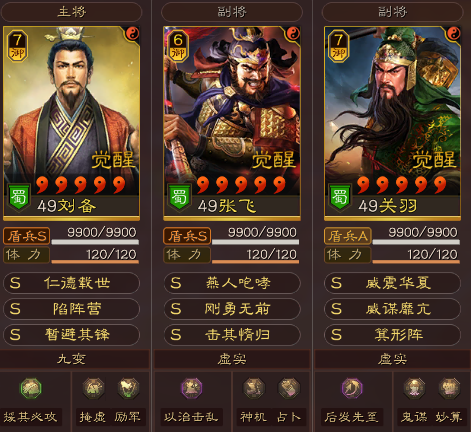Select the 副将 header above 张飞

point(232,12)
